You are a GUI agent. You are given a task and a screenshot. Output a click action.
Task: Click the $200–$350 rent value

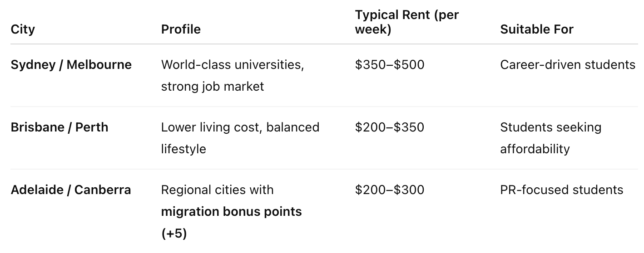click(x=389, y=127)
